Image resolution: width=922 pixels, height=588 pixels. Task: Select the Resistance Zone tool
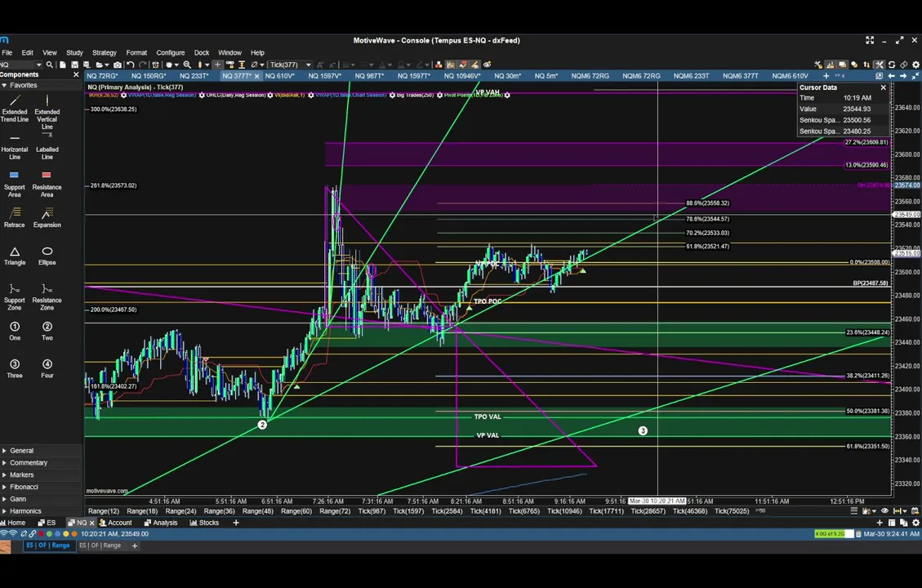tap(47, 297)
